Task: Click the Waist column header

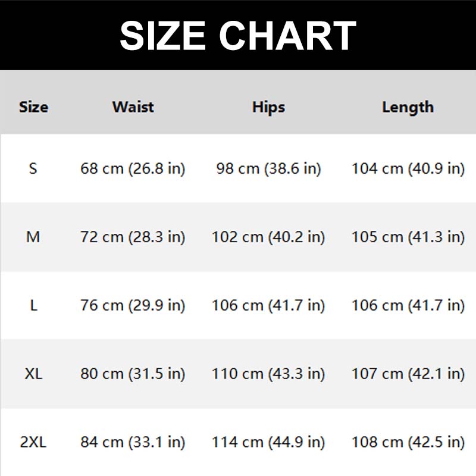Action: pos(133,107)
